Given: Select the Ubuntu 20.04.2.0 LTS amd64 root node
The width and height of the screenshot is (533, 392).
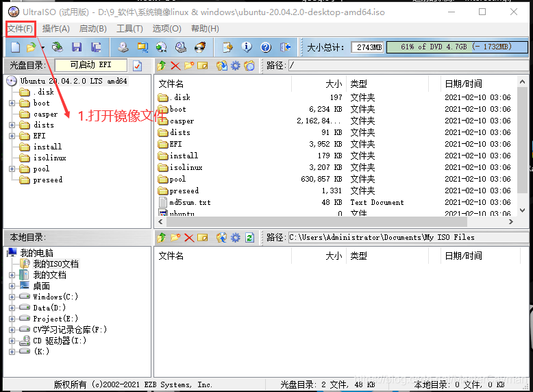Looking at the screenshot, I should point(73,81).
